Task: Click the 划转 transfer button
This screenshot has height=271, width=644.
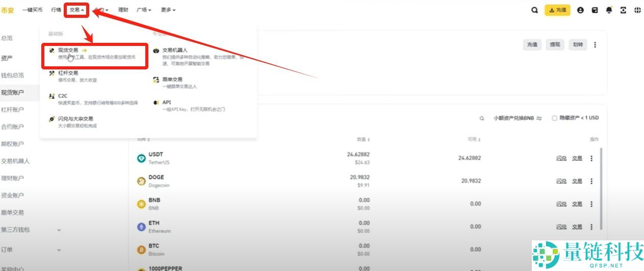Action: click(x=578, y=45)
